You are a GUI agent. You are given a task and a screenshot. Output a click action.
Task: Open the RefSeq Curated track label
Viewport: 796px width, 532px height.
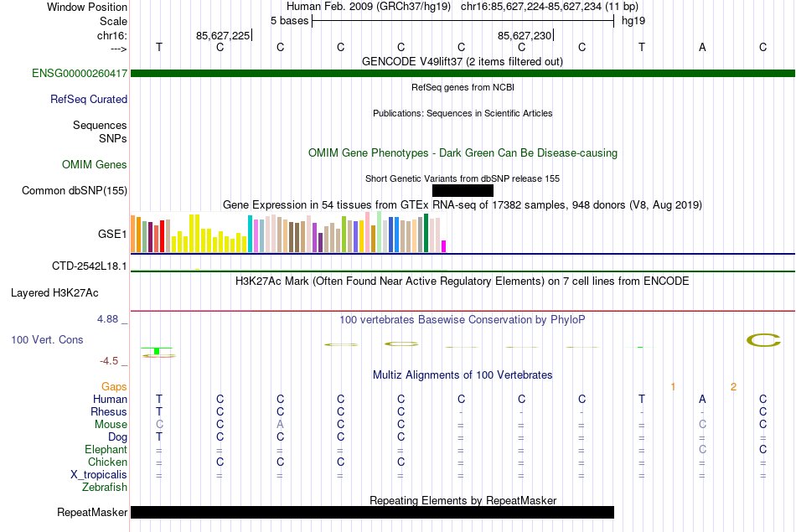point(88,99)
